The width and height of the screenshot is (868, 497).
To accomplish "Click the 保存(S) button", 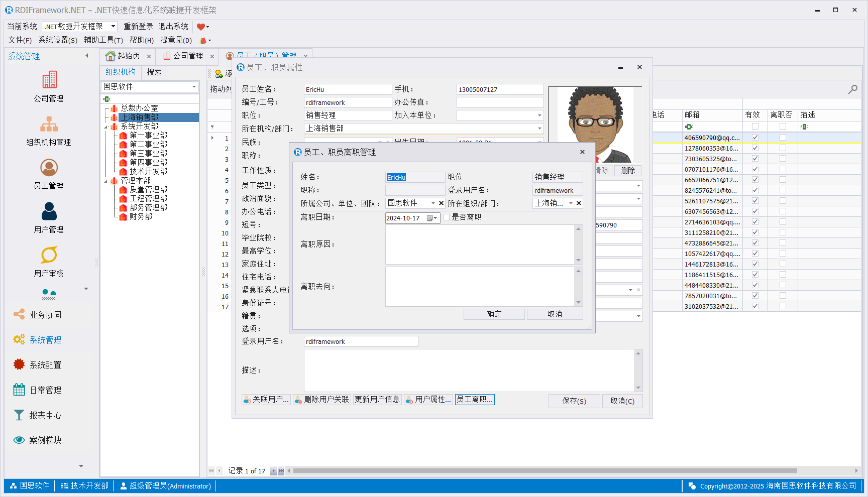I will pos(574,401).
